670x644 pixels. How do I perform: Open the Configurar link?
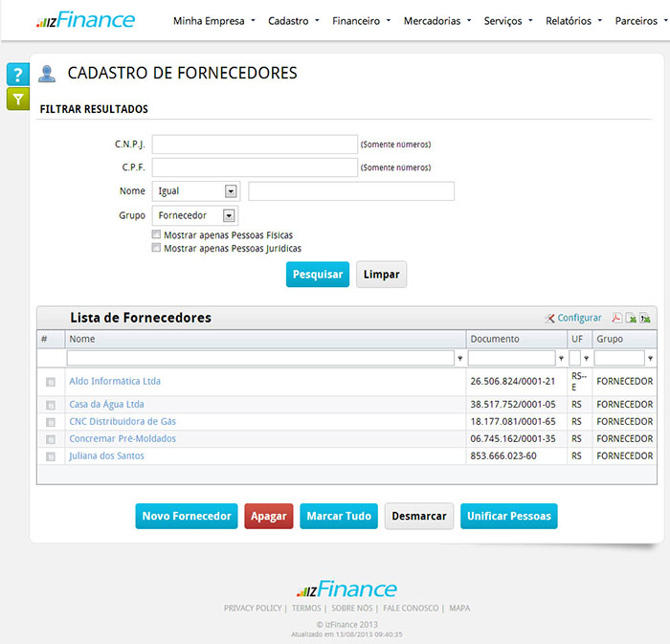point(579,318)
